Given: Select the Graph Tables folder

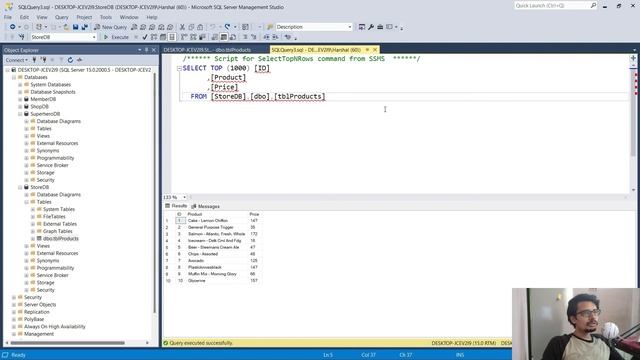Looking at the screenshot, I should (x=58, y=231).
